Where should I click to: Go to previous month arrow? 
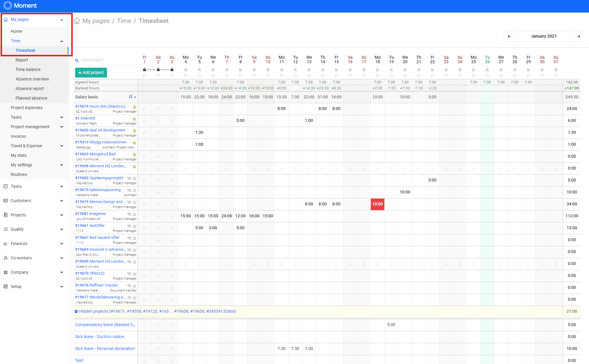(x=509, y=36)
